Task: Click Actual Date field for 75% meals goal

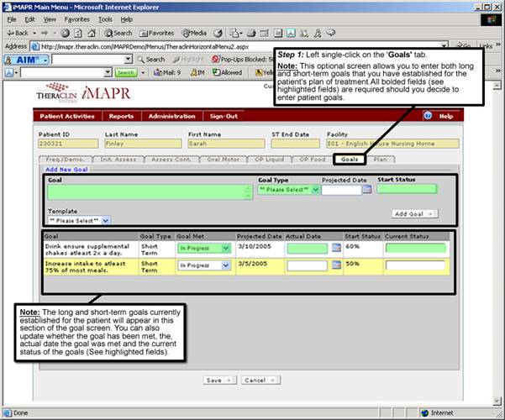Action: 307,265
